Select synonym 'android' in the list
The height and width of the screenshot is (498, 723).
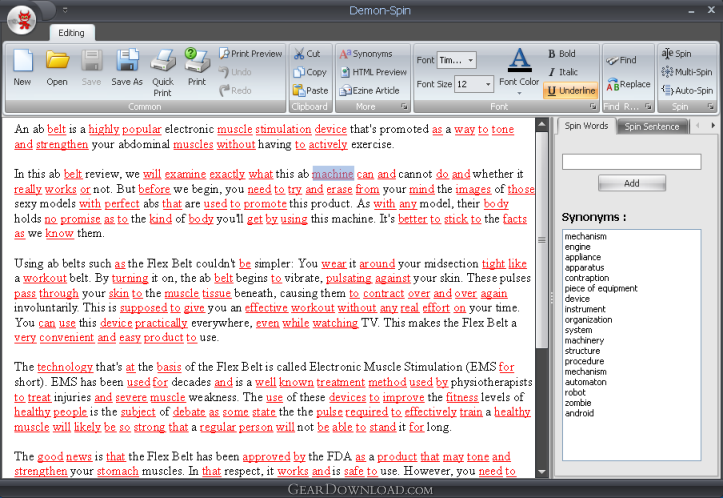(579, 413)
